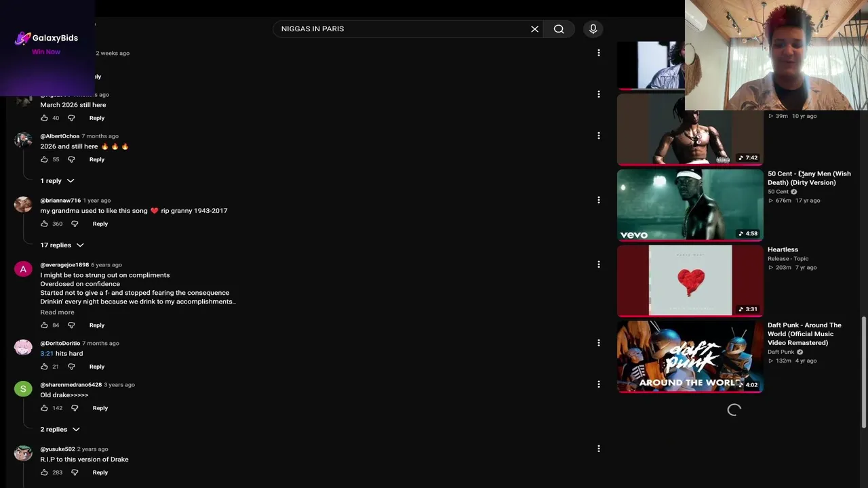868x488 pixels.
Task: Play the 50 Cent Vevo thumbnail
Action: pyautogui.click(x=690, y=205)
